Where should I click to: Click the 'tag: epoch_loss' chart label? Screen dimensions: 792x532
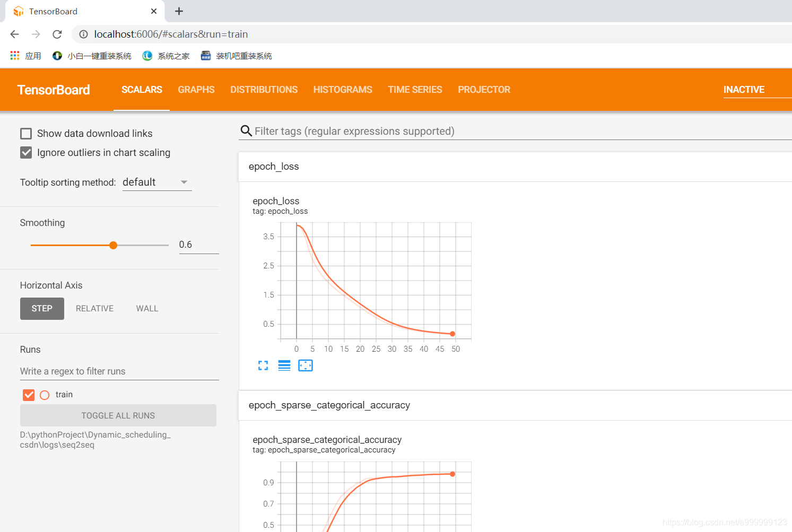click(280, 211)
